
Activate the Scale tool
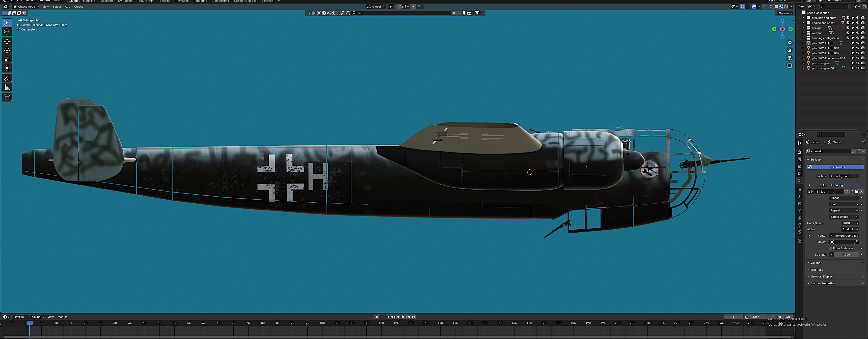(7, 59)
